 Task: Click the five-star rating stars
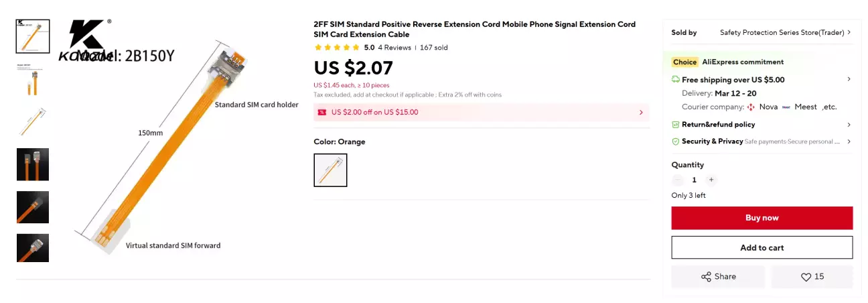[337, 48]
